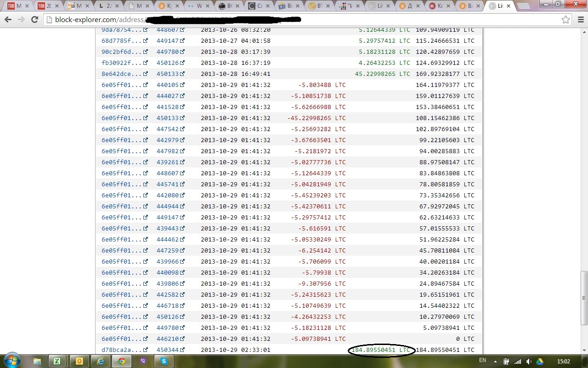Open Chrome from the taskbar
Viewport: 588px width, 368px height.
pos(122,361)
